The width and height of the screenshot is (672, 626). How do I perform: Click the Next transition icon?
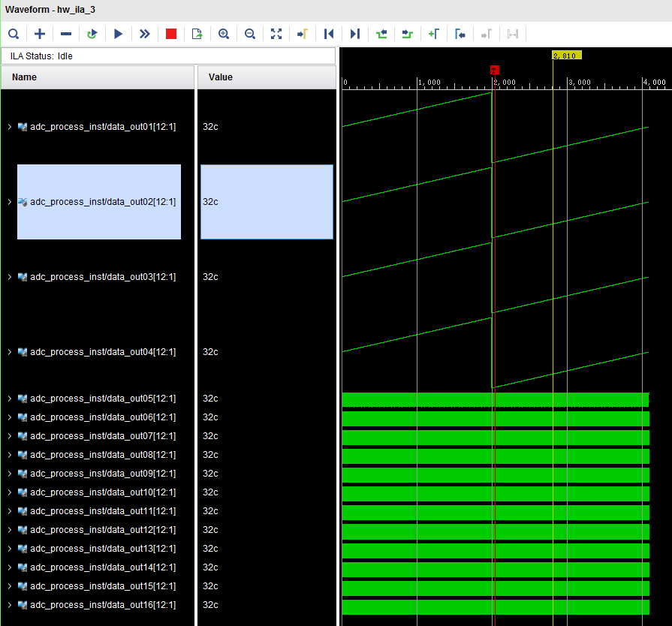point(408,34)
